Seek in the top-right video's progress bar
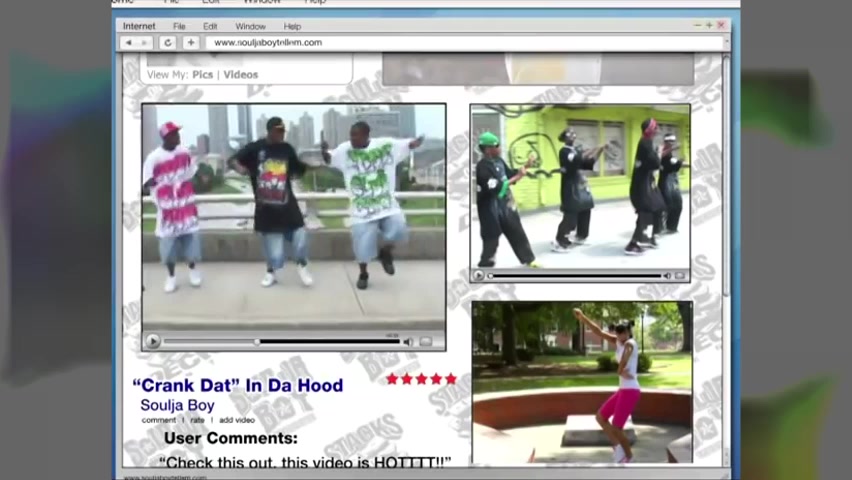Screen dimensions: 852x480 (575, 276)
